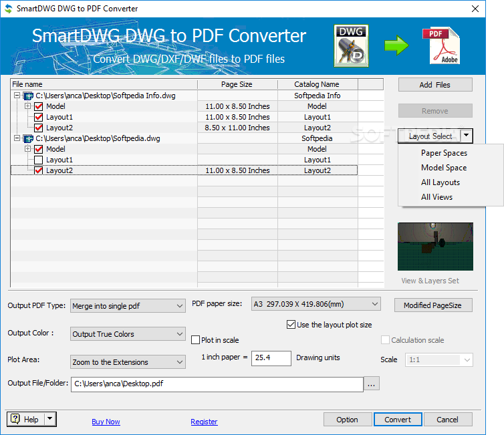Viewport: 504px width, 435px height.
Task: Uncheck Layout2 under Softpedia Info.dwg
Action: tap(39, 128)
